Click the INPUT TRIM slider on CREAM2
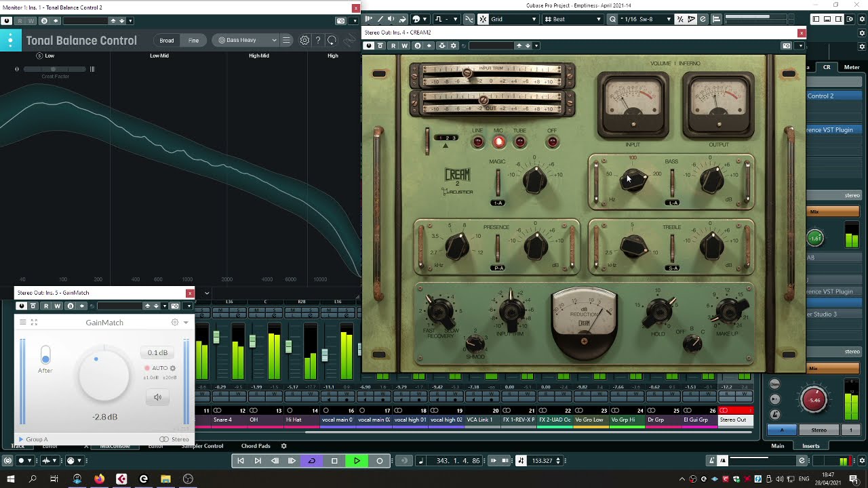 pyautogui.click(x=491, y=75)
